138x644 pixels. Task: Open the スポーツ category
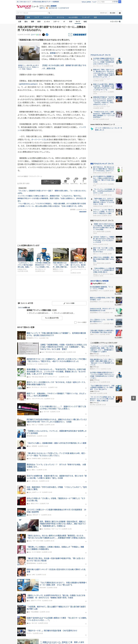point(56,21)
